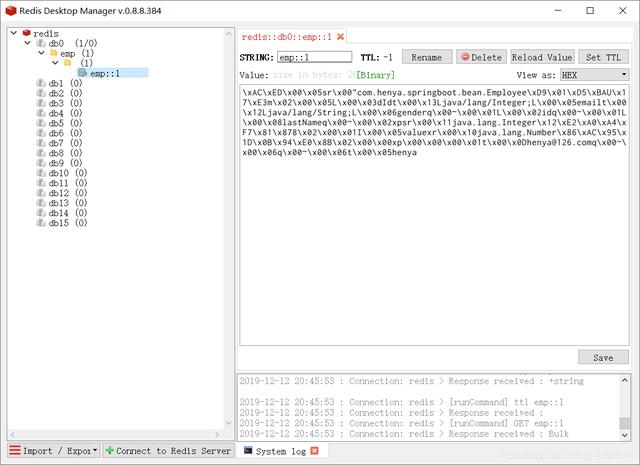Click the log line 'ttl emp::1'
Viewport: 640px width, 465px height.
pos(402,402)
